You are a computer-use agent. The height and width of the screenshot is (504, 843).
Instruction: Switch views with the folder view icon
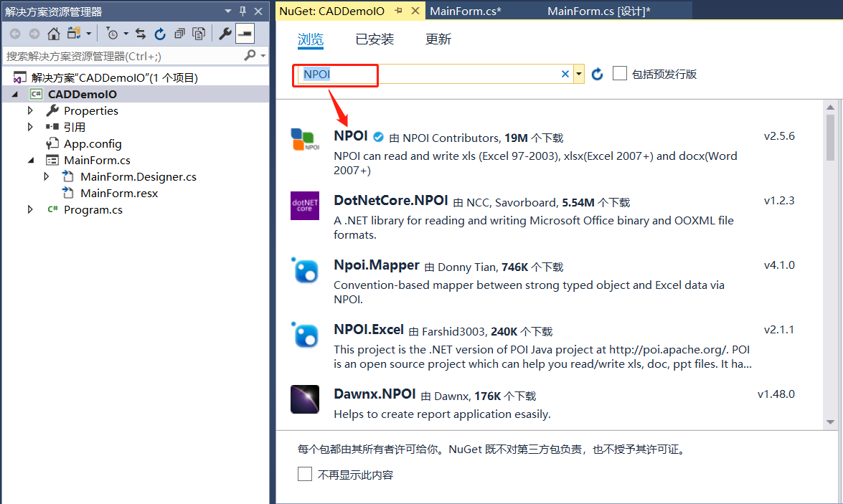click(74, 33)
